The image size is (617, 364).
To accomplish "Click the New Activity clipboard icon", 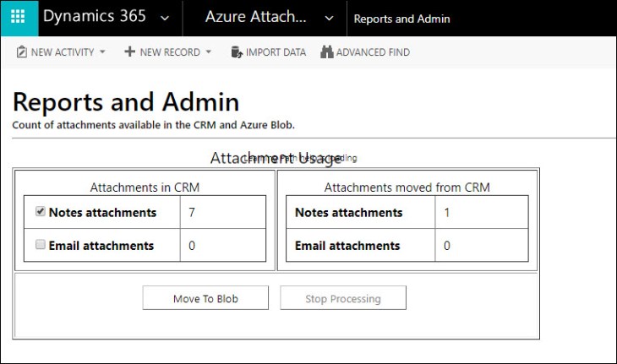I will 22,52.
